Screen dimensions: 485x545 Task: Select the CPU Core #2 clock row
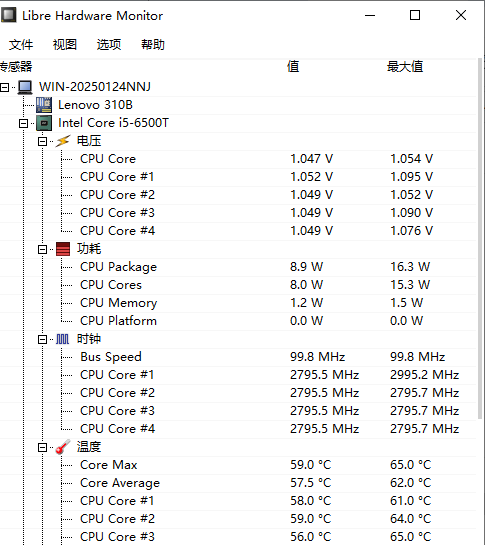click(x=238, y=393)
